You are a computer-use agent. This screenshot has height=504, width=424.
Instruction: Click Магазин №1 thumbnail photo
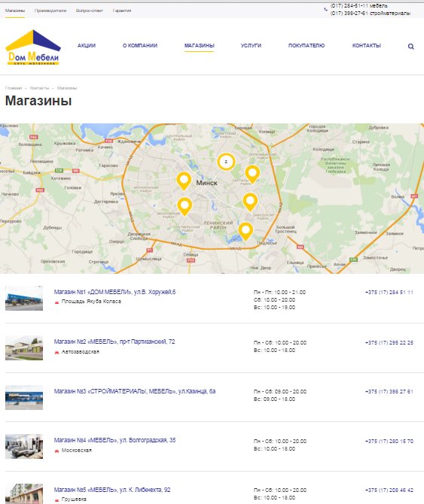click(x=24, y=299)
